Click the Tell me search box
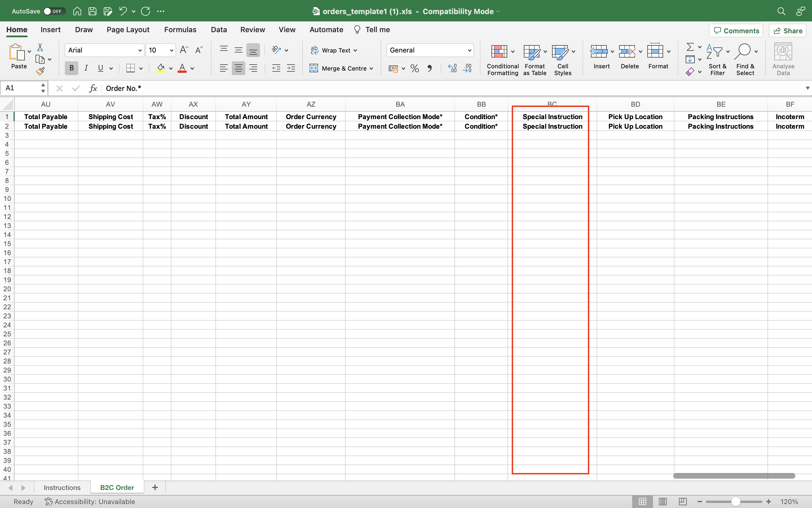Image resolution: width=812 pixels, height=508 pixels. 372,30
